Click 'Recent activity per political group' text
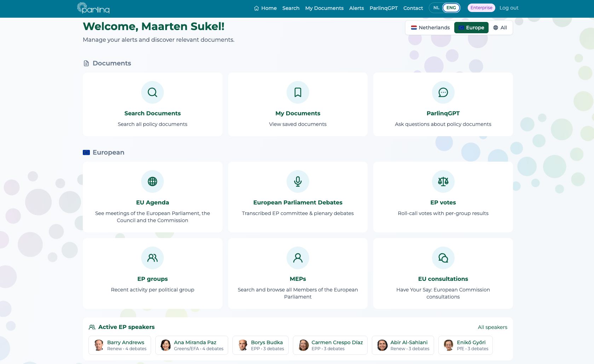 coord(152,290)
